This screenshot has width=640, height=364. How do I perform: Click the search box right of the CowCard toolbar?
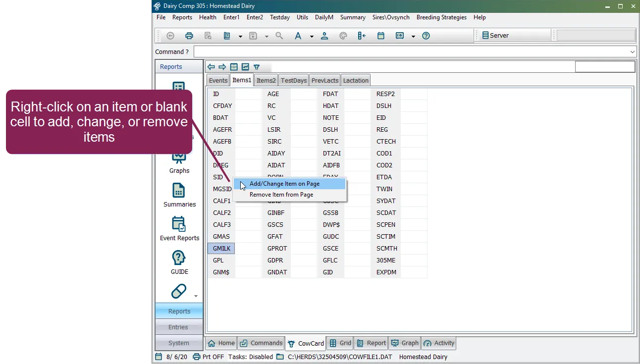pos(605,67)
